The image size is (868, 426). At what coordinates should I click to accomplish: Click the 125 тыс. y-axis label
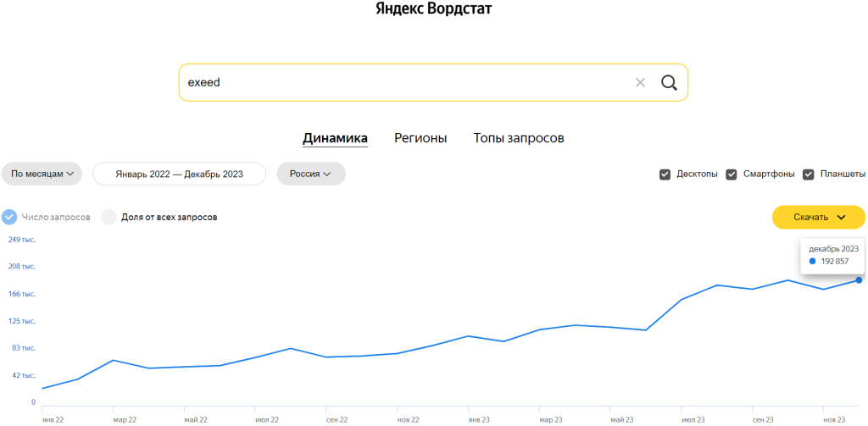tap(22, 321)
